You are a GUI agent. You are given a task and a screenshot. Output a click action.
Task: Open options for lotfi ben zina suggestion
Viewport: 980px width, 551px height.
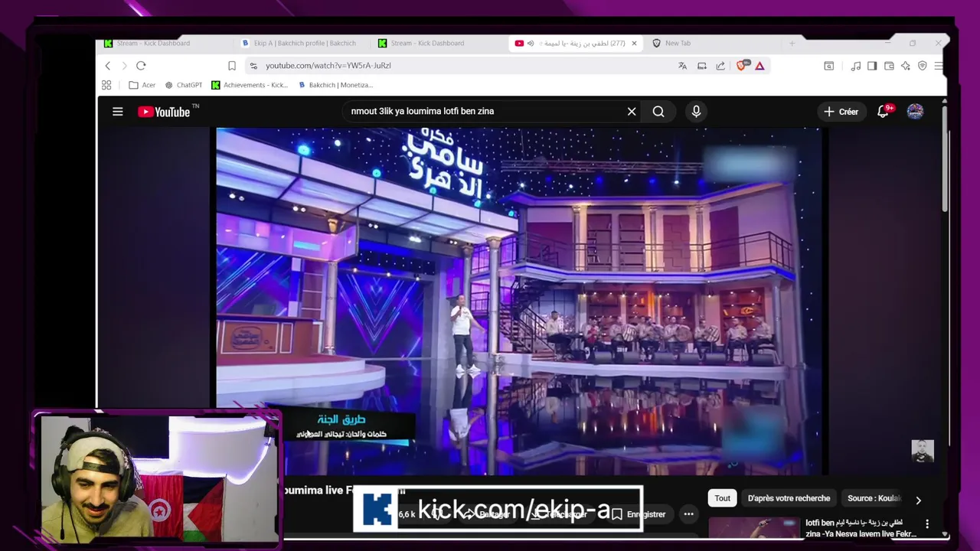(x=927, y=524)
